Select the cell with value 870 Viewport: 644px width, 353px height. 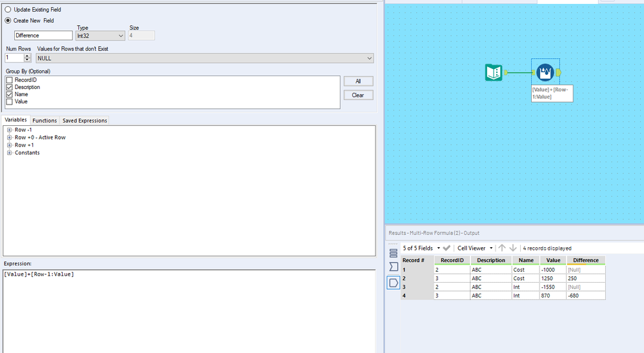pos(553,296)
